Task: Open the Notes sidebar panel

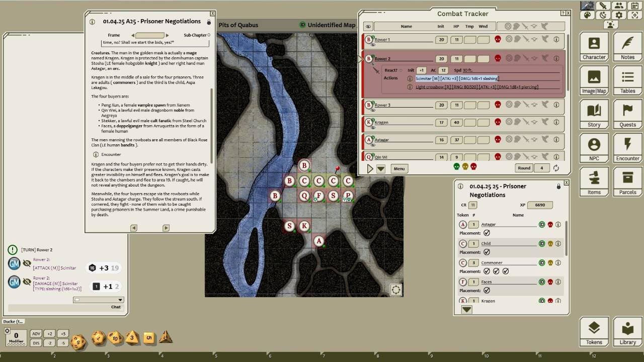Action: pyautogui.click(x=627, y=47)
